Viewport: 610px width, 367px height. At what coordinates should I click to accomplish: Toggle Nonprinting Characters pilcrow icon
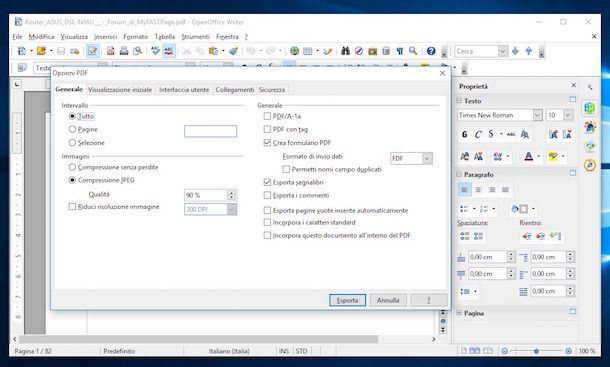click(400, 51)
